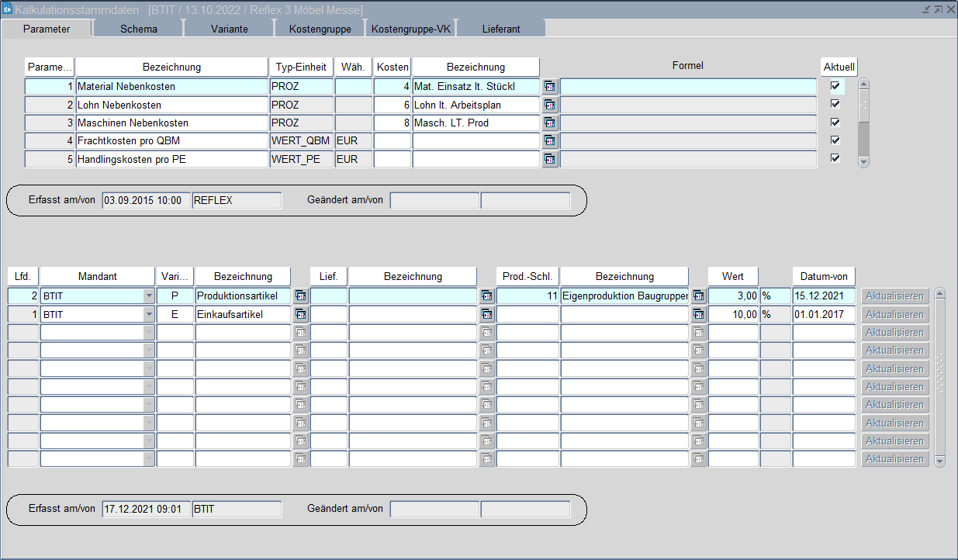Open lookup icon beside Einkaufsartikel
Viewport: 958px width, 560px height.
(x=300, y=314)
